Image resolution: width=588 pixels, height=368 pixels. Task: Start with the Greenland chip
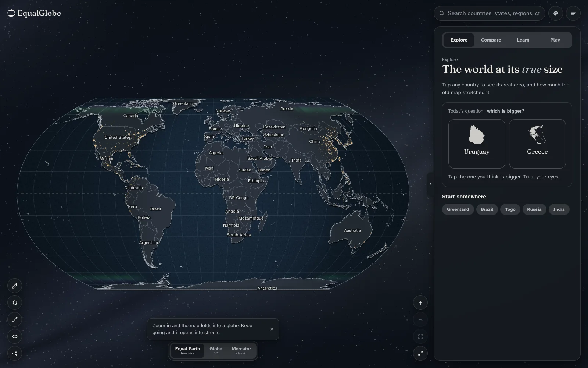coord(458,209)
